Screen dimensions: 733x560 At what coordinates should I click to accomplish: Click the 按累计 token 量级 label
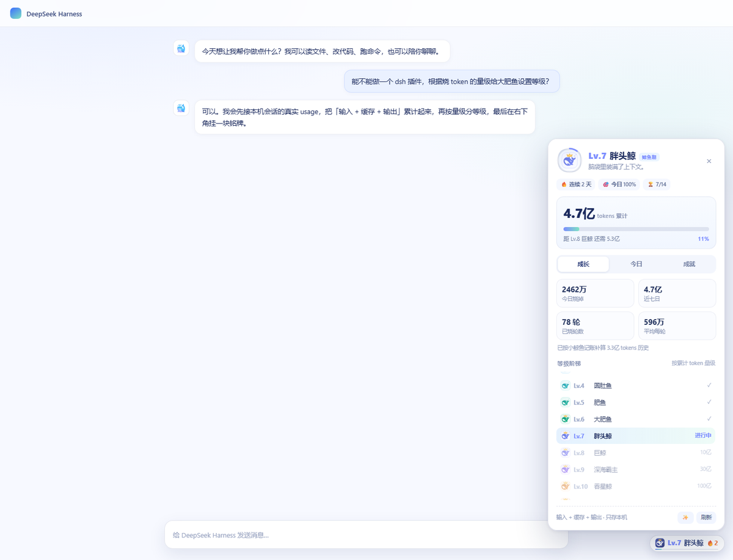click(x=693, y=363)
